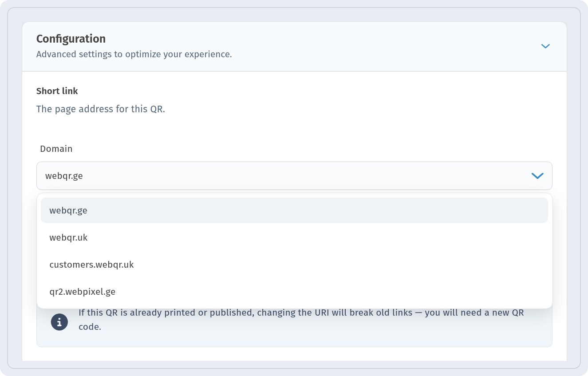Image resolution: width=588 pixels, height=376 pixels.
Task: Click the Configuration panel header bar
Action: (x=294, y=47)
